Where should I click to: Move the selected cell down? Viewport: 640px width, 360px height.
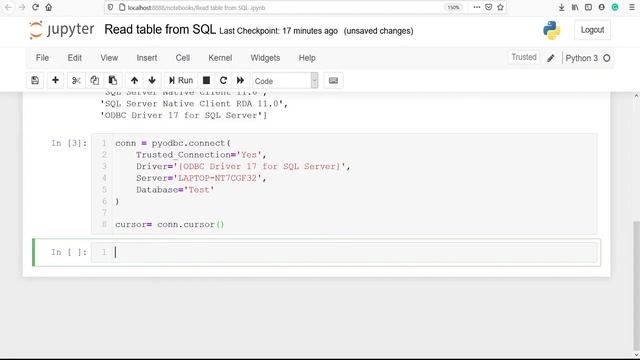click(152, 80)
